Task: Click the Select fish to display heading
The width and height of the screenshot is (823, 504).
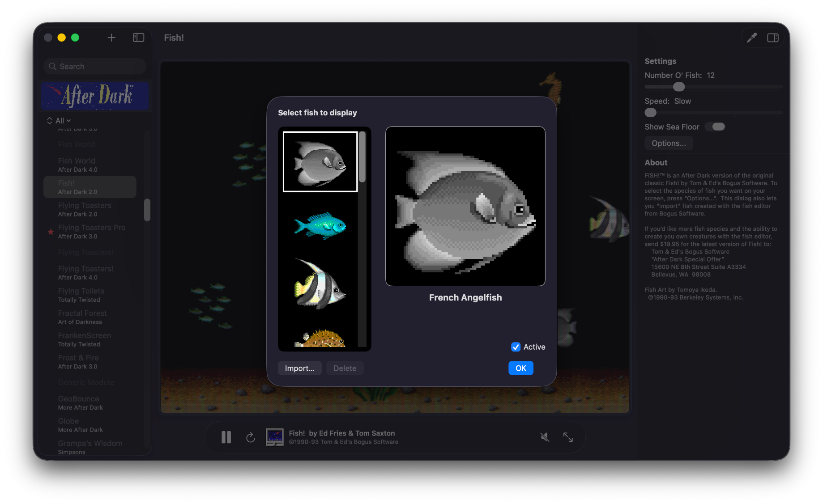Action: [x=317, y=113]
